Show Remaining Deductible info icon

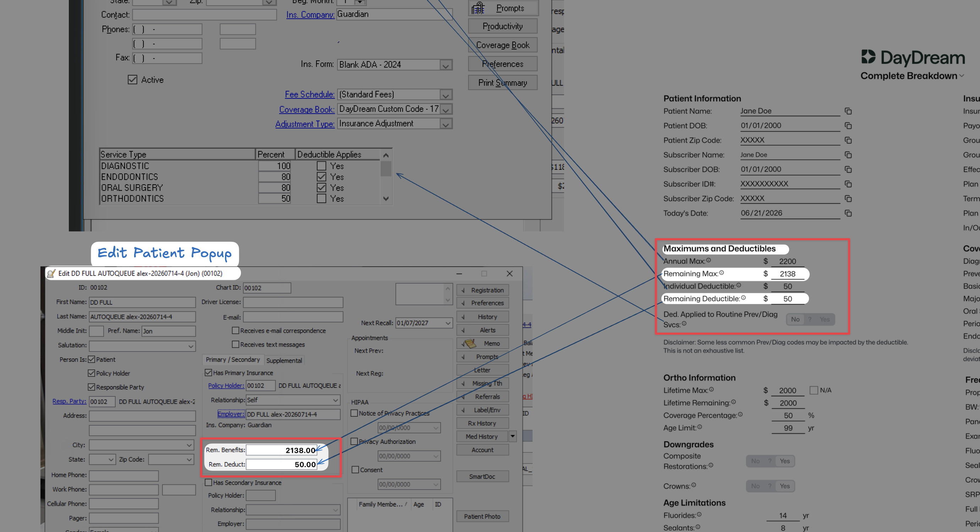[743, 298]
